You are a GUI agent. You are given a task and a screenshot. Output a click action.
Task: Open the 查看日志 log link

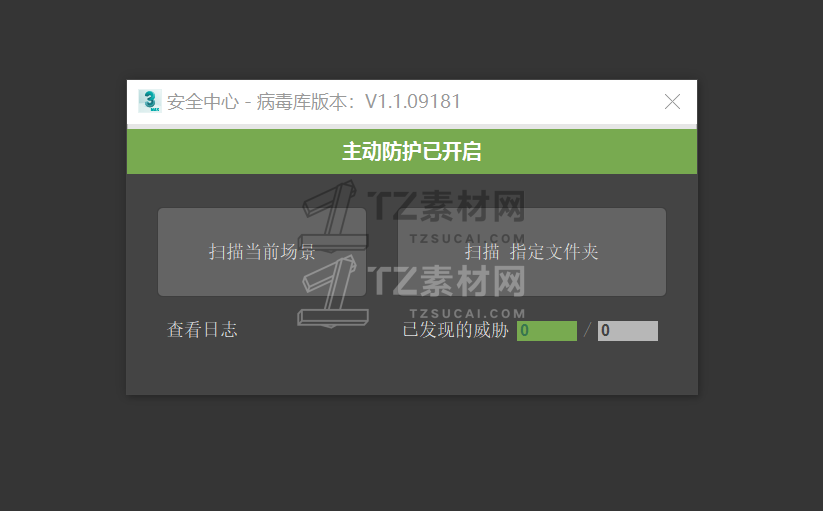(202, 330)
